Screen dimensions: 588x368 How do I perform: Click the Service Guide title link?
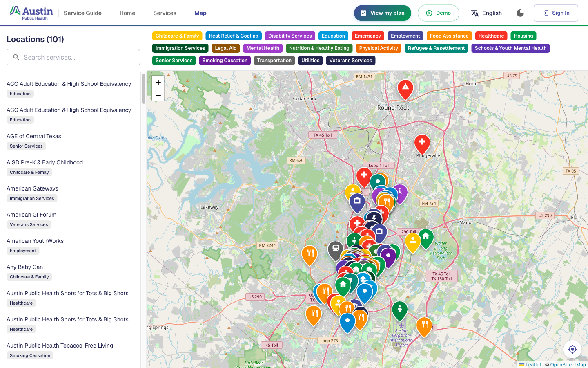(x=82, y=13)
